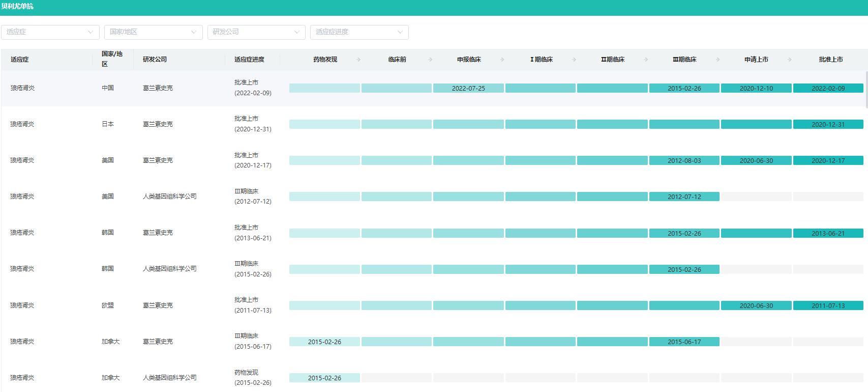Expand the 适应症进度 filter dropdown
The image size is (868, 392).
tap(359, 32)
